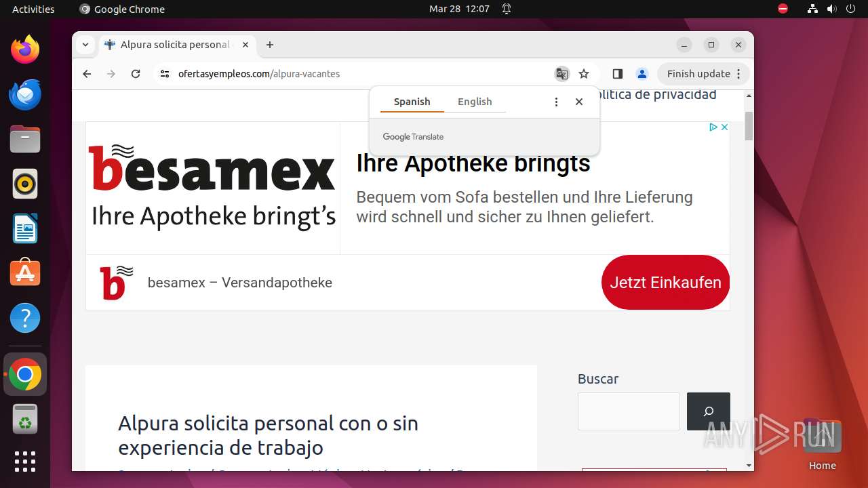Open Firefox from the dock
The image size is (868, 488).
tap(25, 49)
